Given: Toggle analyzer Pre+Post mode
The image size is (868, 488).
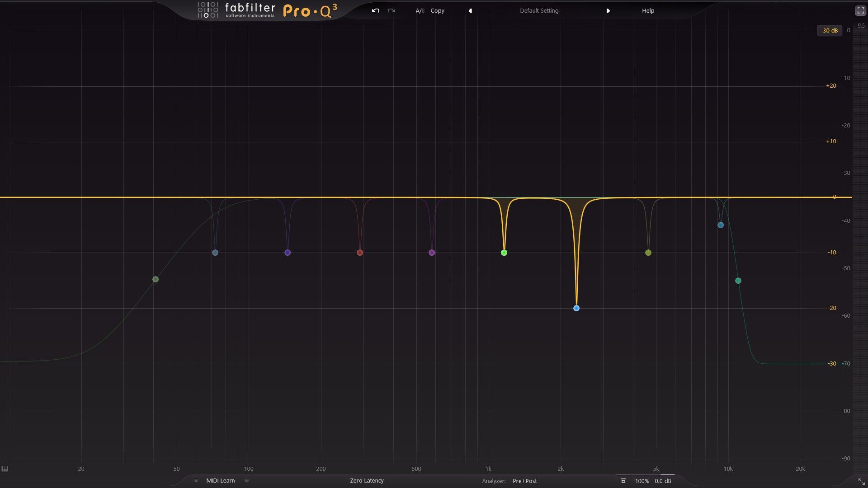Looking at the screenshot, I should pos(524,481).
